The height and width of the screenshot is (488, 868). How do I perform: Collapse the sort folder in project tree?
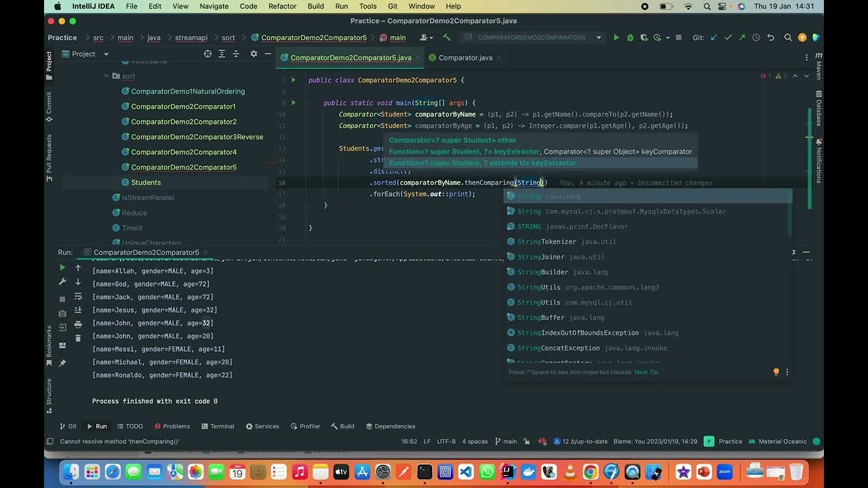tap(107, 76)
